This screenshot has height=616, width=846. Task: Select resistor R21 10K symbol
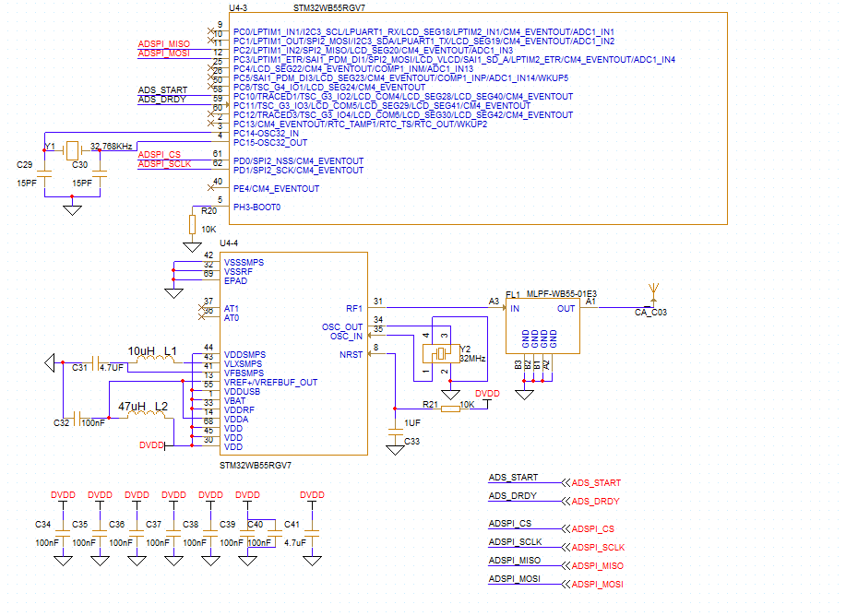click(450, 409)
